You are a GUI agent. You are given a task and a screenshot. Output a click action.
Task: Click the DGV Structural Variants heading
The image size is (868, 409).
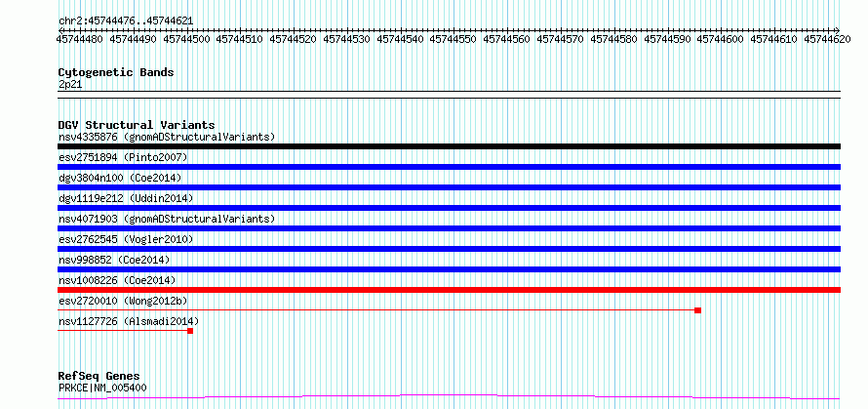click(137, 125)
